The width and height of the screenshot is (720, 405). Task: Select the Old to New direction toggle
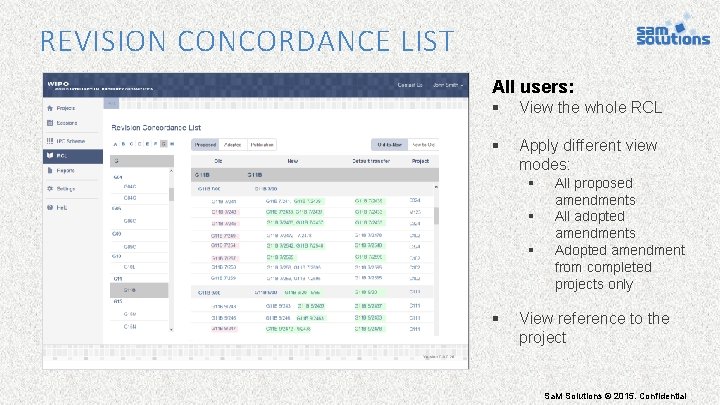click(389, 145)
